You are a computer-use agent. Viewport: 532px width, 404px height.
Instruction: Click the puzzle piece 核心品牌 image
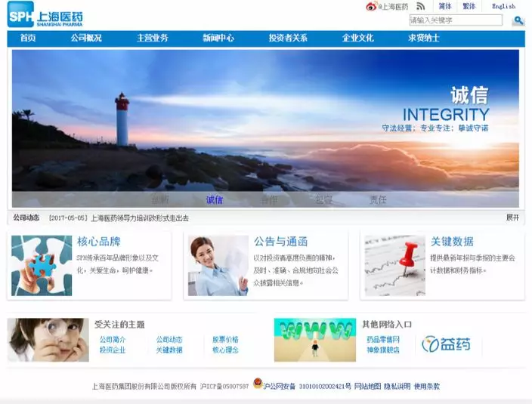pos(42,265)
